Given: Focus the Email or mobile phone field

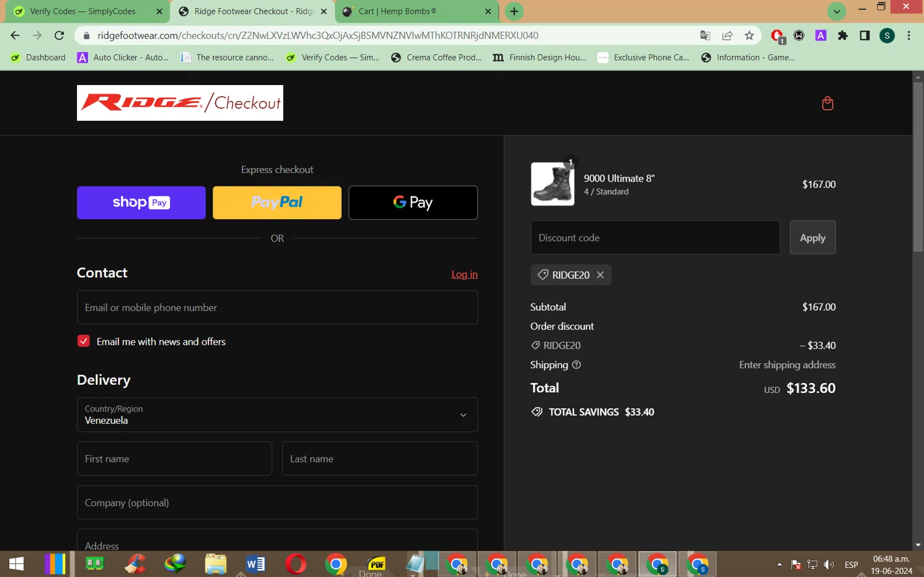Looking at the screenshot, I should point(277,307).
